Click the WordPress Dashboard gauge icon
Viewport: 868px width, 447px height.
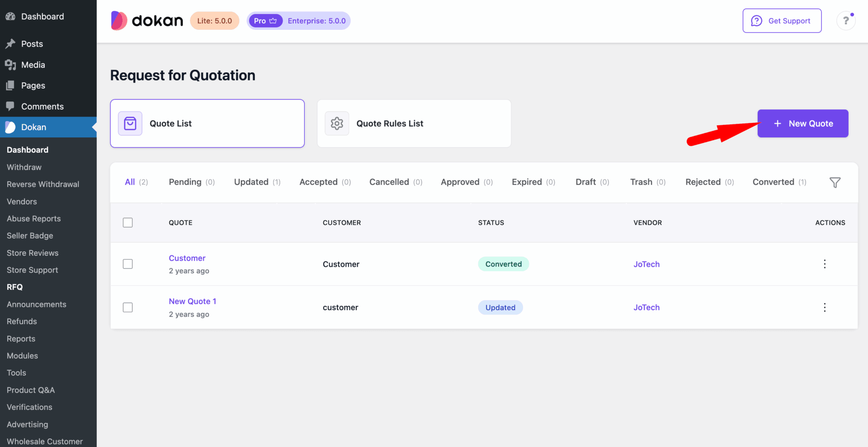(10, 16)
